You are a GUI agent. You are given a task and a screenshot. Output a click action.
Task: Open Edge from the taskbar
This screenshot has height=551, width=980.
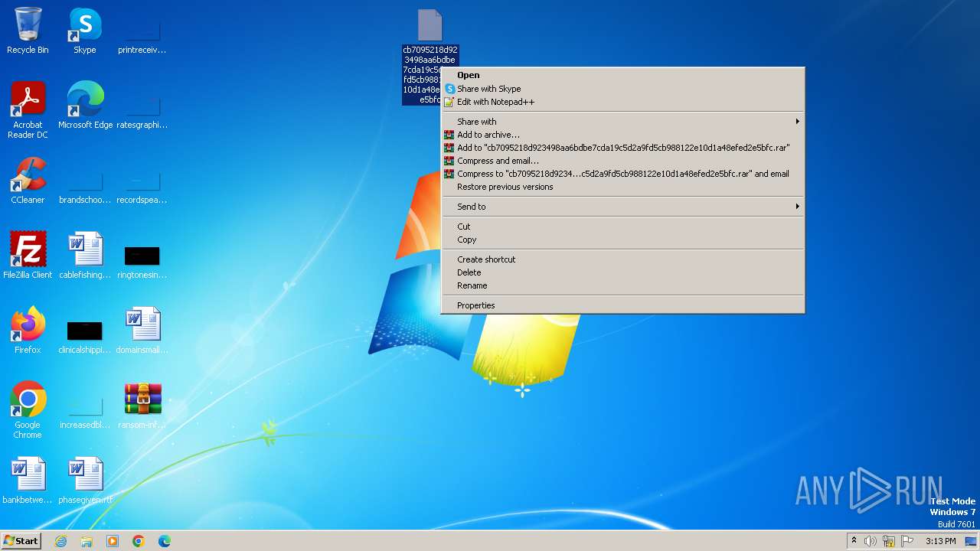pos(165,541)
